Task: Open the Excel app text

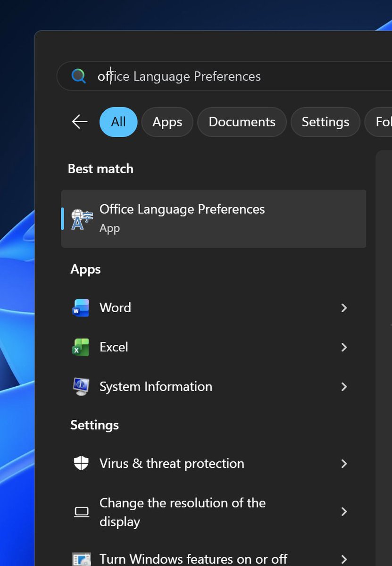Action: pos(114,347)
